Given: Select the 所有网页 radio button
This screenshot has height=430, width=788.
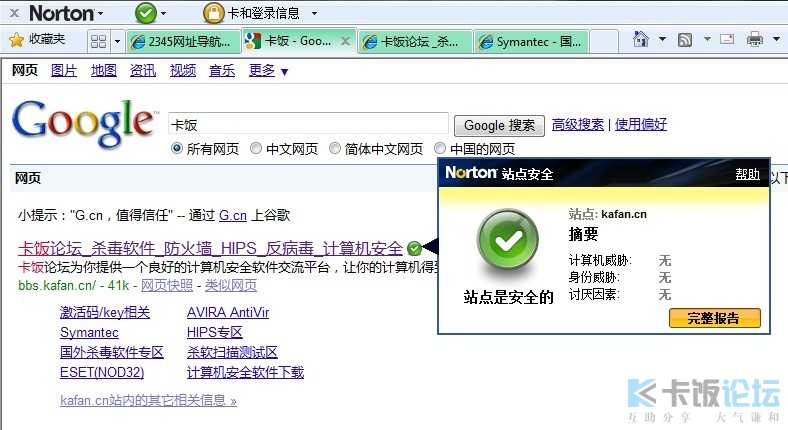Looking at the screenshot, I should tap(176, 148).
